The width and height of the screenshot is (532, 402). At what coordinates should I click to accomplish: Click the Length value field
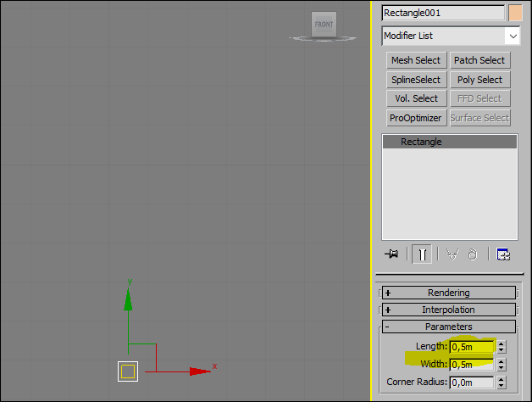472,347
